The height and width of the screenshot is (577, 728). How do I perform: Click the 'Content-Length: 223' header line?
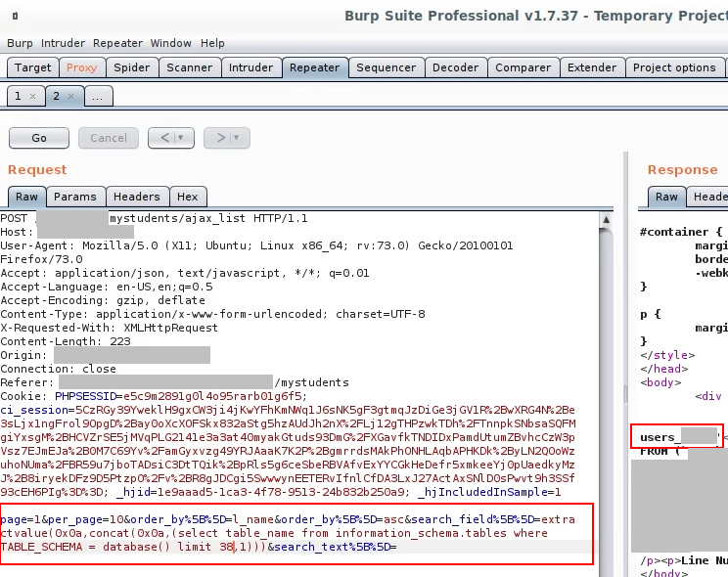pos(66,341)
